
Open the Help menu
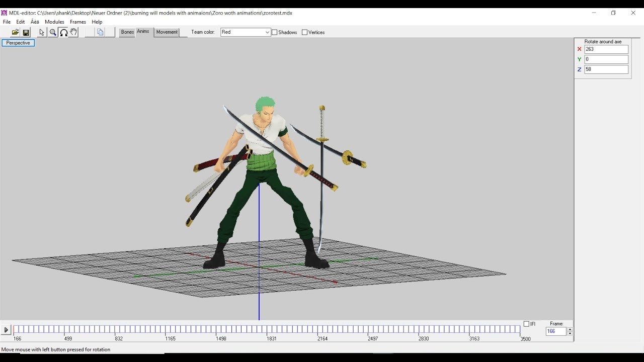pos(97,22)
